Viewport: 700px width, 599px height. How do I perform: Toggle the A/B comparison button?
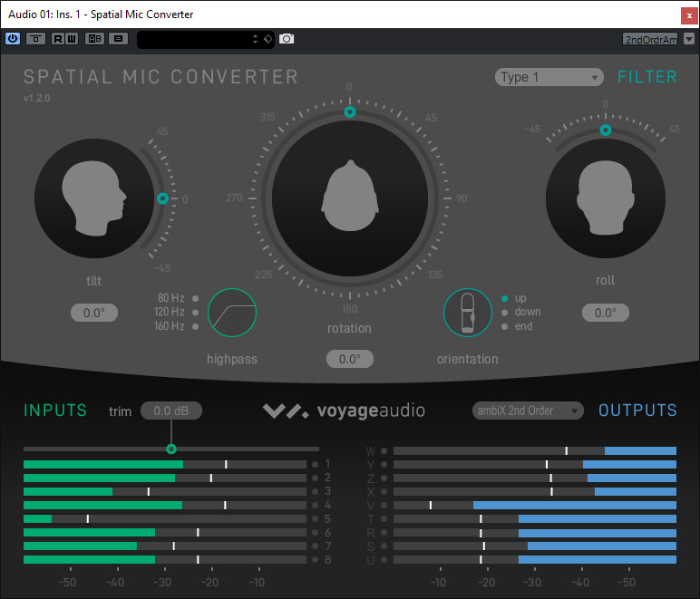94,39
